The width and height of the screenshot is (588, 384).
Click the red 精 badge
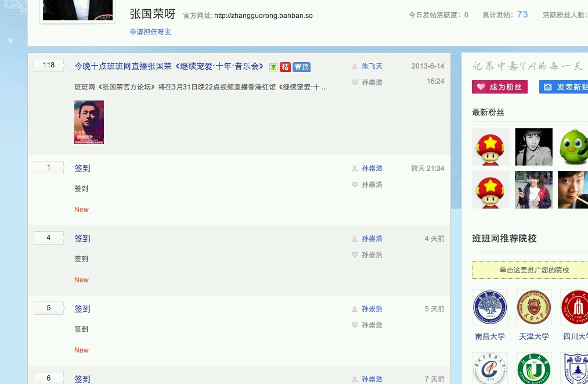click(285, 67)
